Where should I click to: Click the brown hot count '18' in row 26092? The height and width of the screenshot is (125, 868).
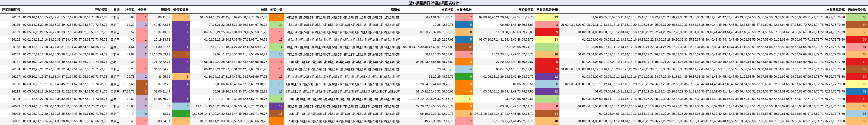click(x=276, y=113)
